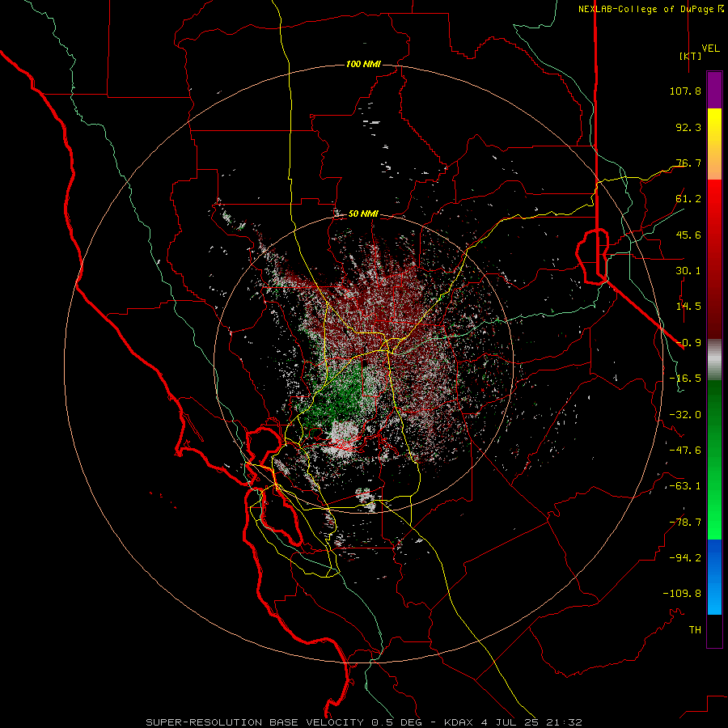Click the 30.1 velocity scale value
Screen dimensions: 728x728
click(x=688, y=271)
